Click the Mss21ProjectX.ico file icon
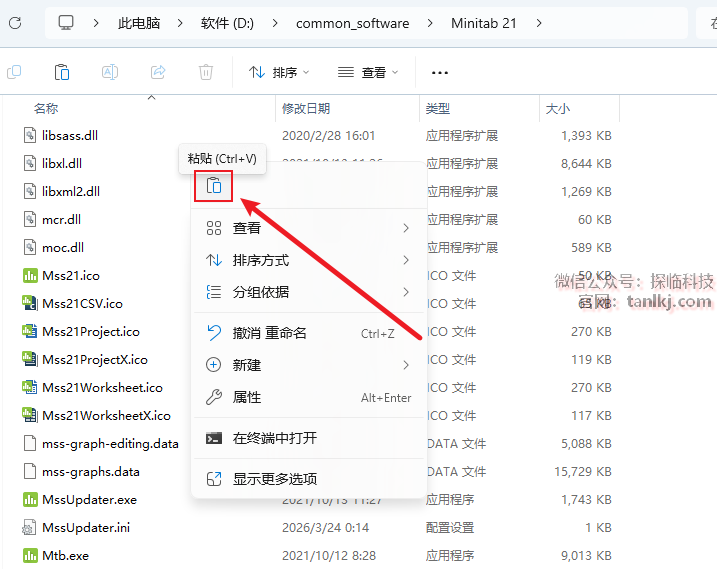717x574 pixels. (30, 359)
